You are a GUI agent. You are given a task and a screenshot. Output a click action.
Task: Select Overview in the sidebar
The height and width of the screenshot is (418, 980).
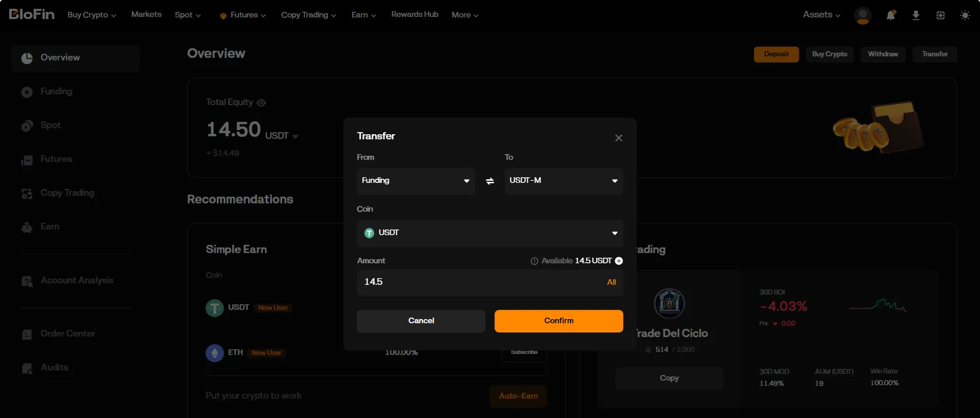(x=75, y=58)
